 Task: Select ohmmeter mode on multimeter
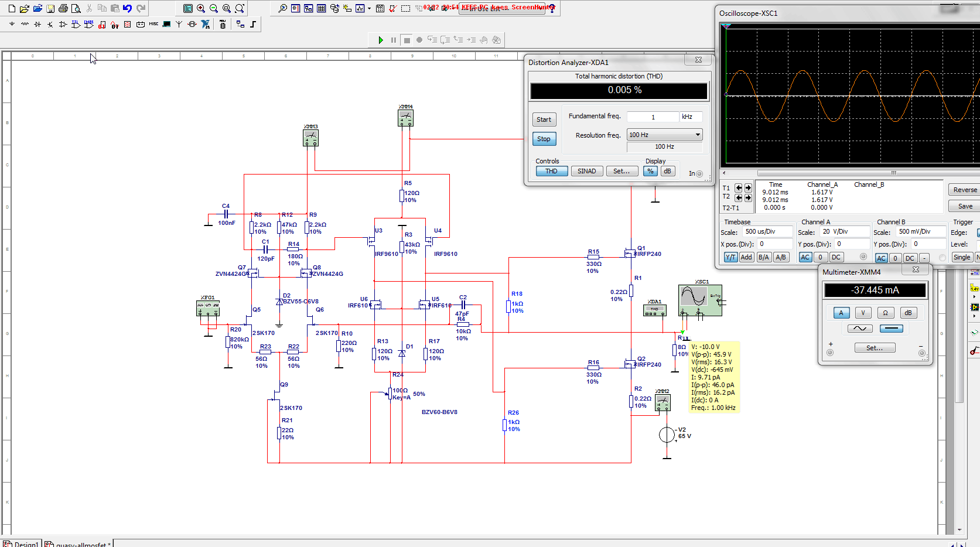click(886, 313)
